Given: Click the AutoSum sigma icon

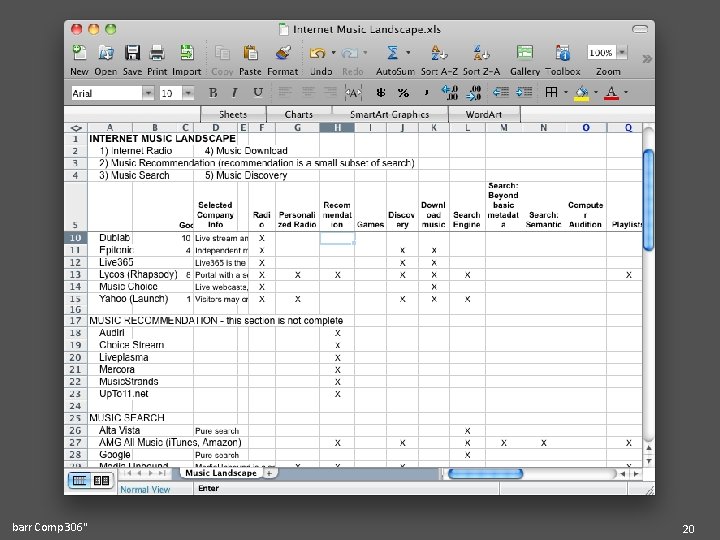Looking at the screenshot, I should (392, 53).
